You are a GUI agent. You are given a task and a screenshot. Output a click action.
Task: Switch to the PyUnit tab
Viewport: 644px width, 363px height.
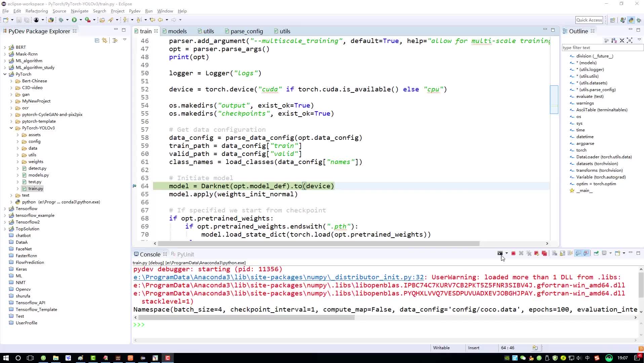183,254
